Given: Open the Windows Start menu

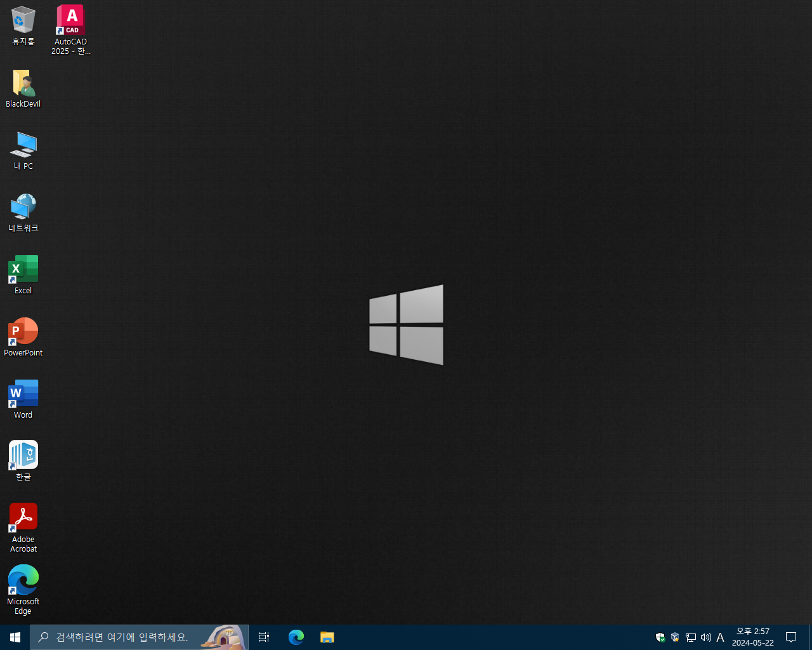Looking at the screenshot, I should pos(15,637).
